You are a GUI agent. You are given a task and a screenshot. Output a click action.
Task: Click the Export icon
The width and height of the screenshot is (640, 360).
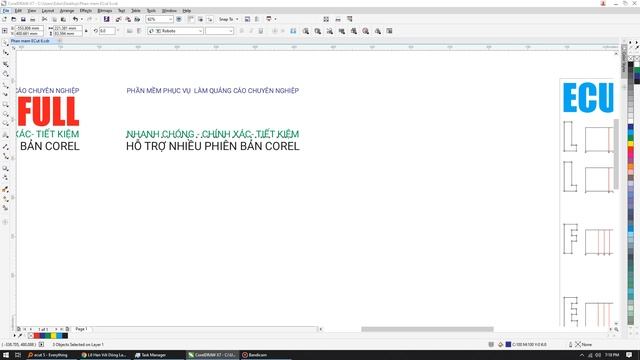click(x=128, y=19)
